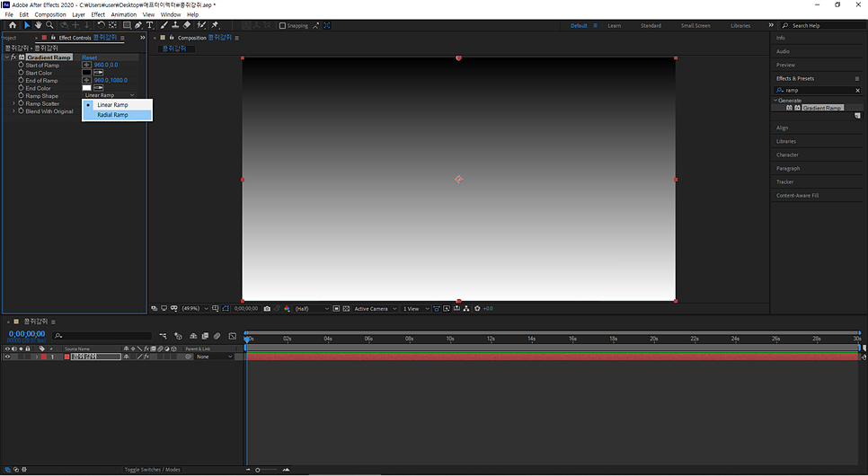Toggle the Start Color stopwatch
Image resolution: width=868 pixels, height=476 pixels.
click(x=21, y=73)
